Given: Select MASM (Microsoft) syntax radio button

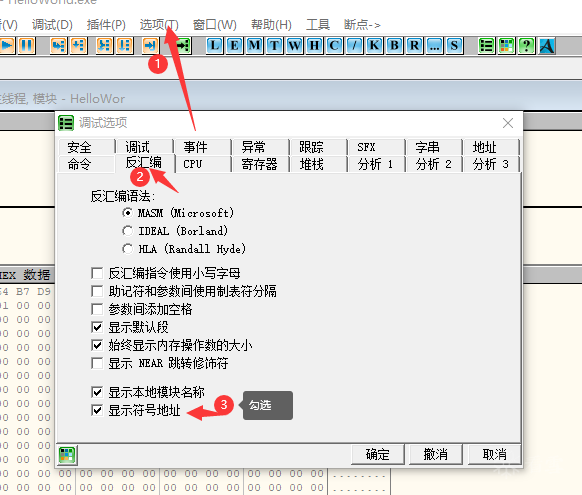Looking at the screenshot, I should pyautogui.click(x=127, y=213).
